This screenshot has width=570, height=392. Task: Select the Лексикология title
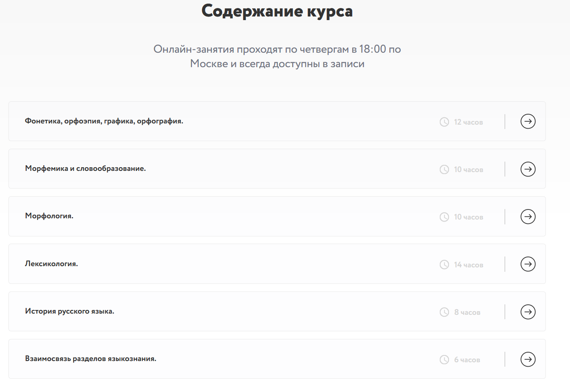click(51, 264)
